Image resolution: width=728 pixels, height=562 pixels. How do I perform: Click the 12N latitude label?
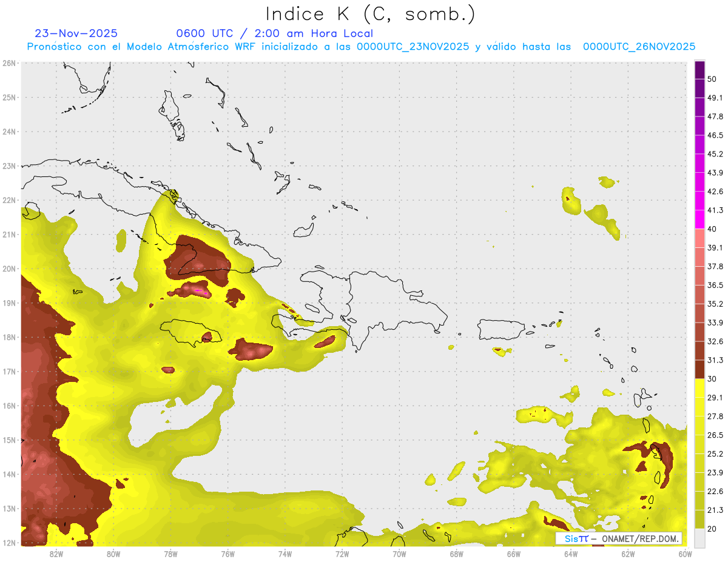point(9,543)
